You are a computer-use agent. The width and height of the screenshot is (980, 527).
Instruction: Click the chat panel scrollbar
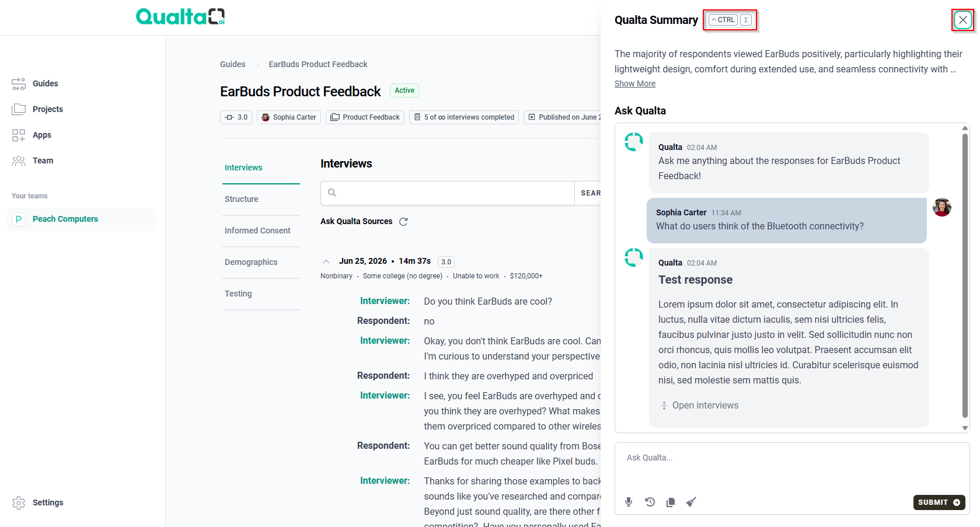(965, 275)
